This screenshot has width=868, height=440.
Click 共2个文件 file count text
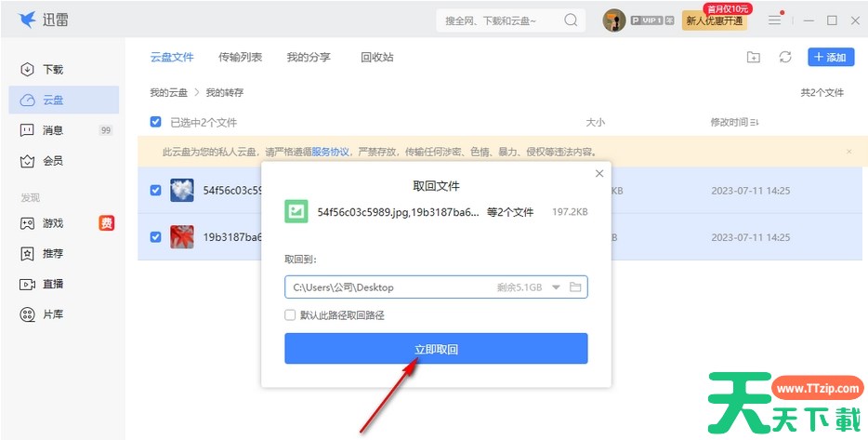pyautogui.click(x=822, y=92)
